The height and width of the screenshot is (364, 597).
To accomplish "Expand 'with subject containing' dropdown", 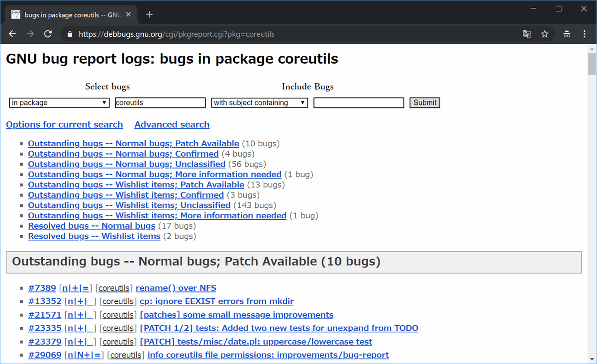I will [260, 103].
